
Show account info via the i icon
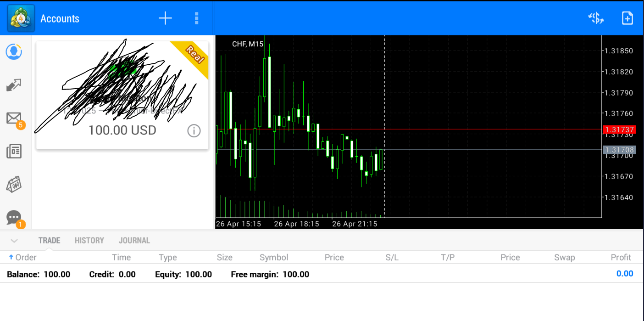coord(194,131)
